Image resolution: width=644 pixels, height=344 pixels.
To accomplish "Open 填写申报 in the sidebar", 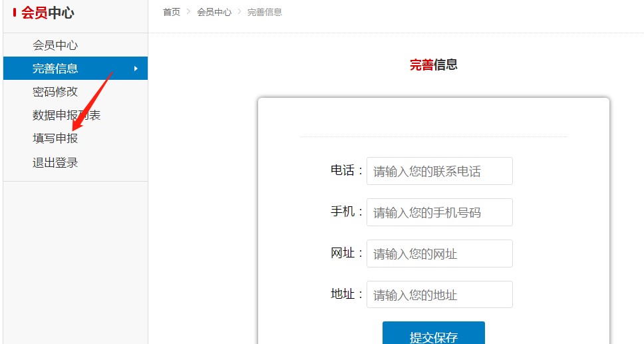I will click(x=55, y=138).
